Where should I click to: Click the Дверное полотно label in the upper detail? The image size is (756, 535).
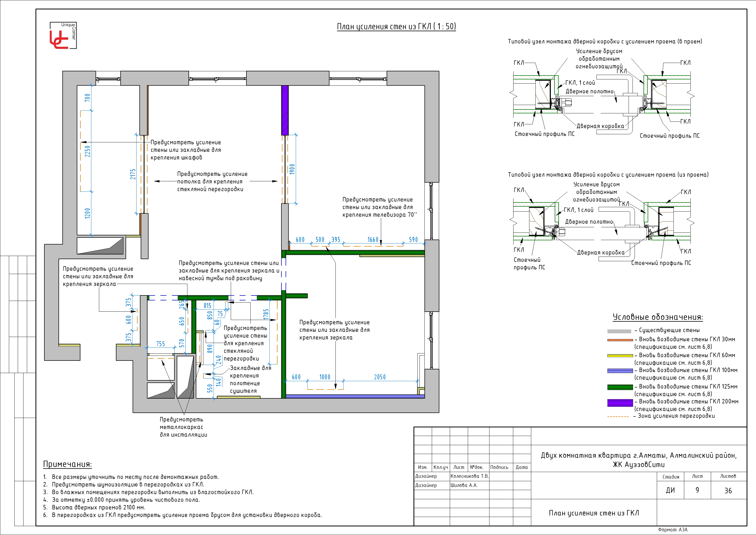[589, 91]
